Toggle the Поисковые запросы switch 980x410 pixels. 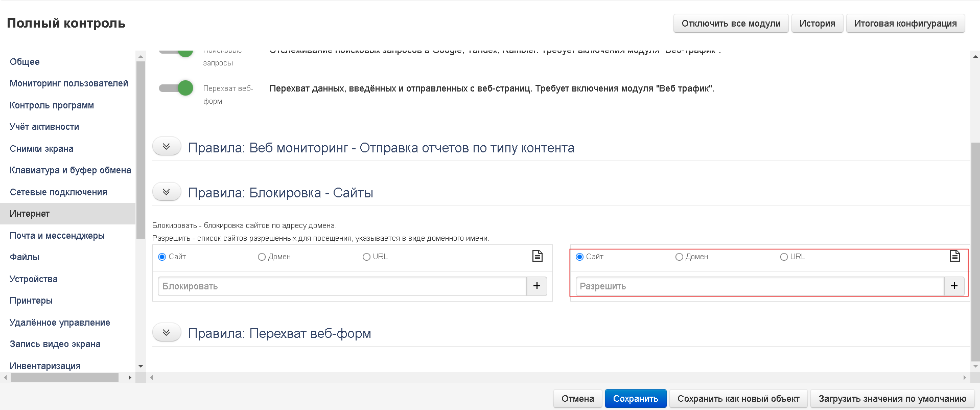click(x=176, y=51)
